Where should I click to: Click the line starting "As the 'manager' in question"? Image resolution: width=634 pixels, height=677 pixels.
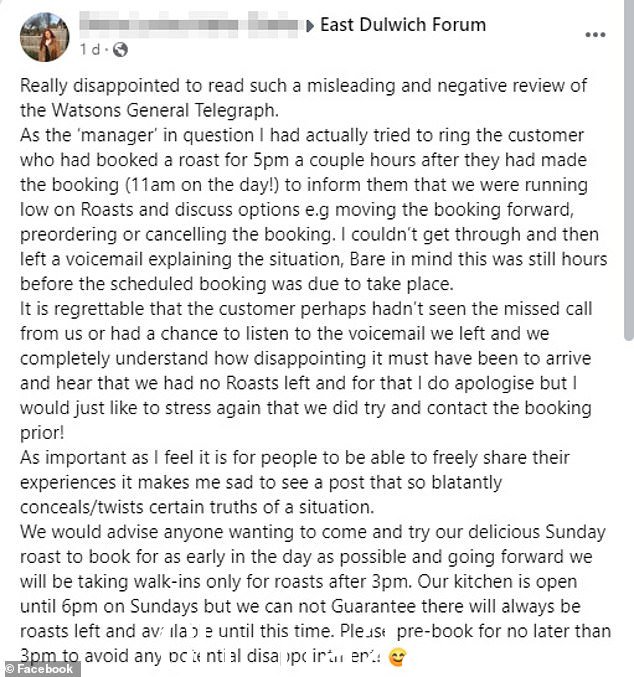(301, 136)
